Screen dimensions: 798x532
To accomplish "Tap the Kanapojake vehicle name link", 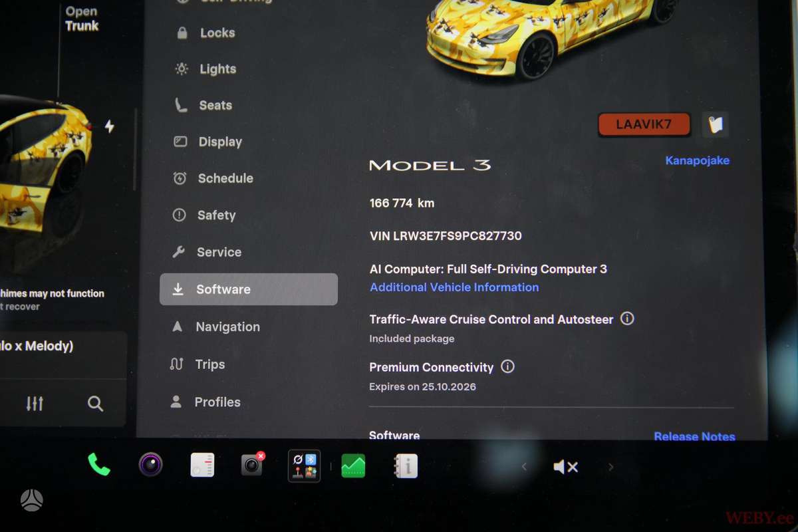I will tap(698, 160).
